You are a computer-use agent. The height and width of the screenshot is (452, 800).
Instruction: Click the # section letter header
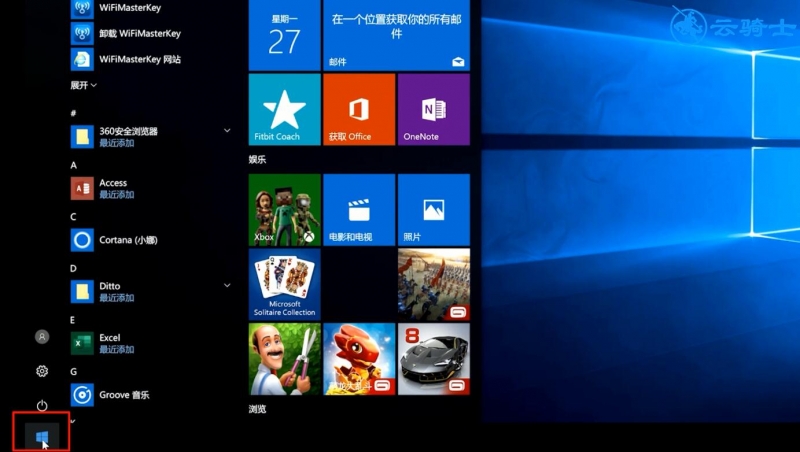click(73, 113)
